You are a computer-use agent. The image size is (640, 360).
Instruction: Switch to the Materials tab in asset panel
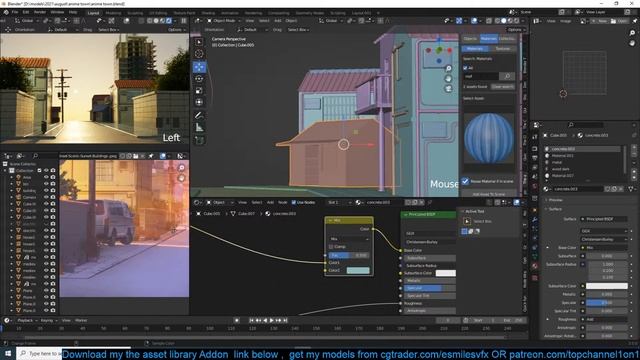[x=488, y=39]
